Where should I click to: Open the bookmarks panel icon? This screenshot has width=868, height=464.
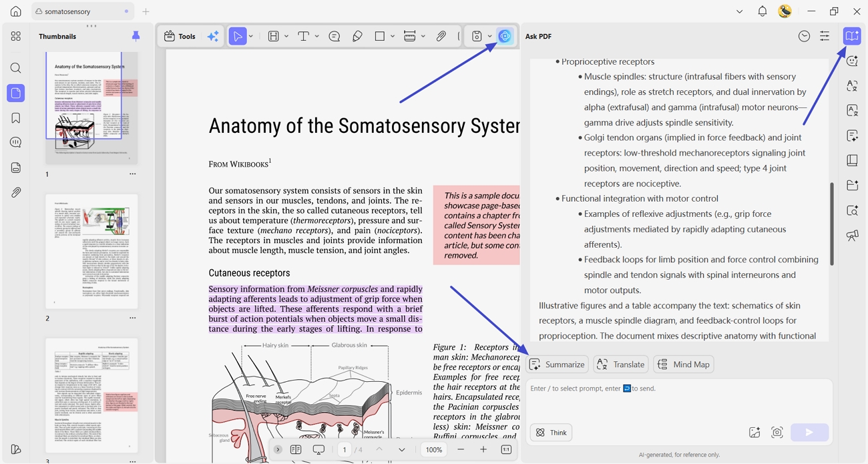click(15, 118)
